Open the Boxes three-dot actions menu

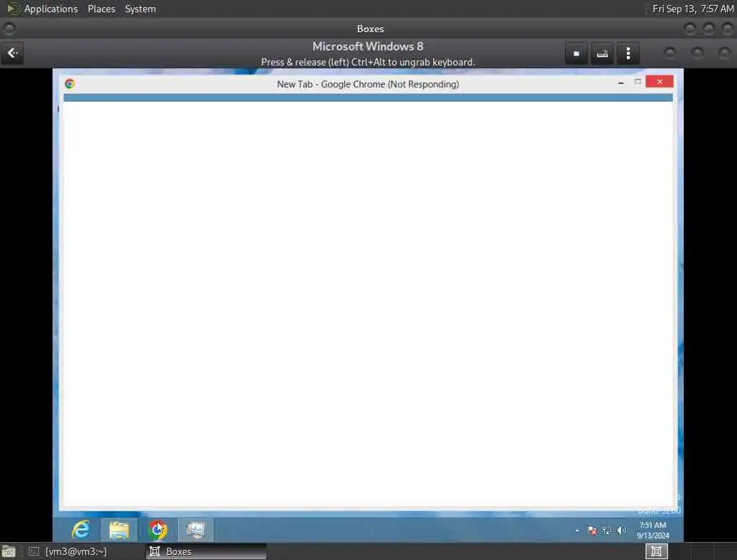pyautogui.click(x=628, y=53)
